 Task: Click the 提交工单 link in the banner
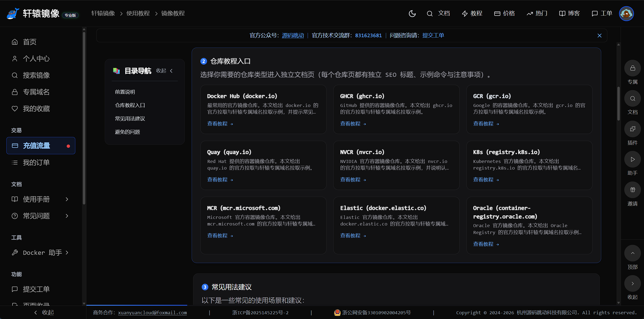[x=433, y=36]
